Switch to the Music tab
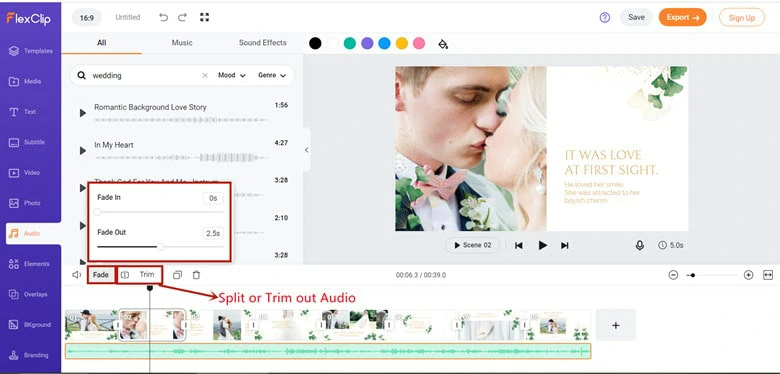Image resolution: width=780 pixels, height=374 pixels. point(182,43)
